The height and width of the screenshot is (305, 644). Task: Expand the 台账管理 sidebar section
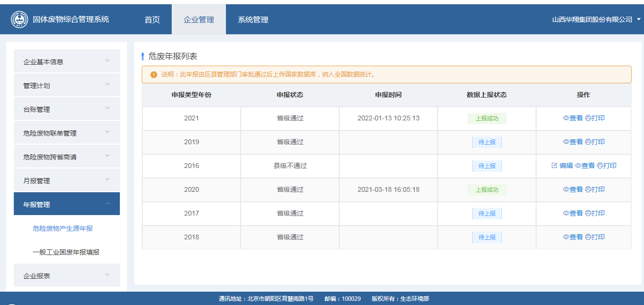point(67,109)
